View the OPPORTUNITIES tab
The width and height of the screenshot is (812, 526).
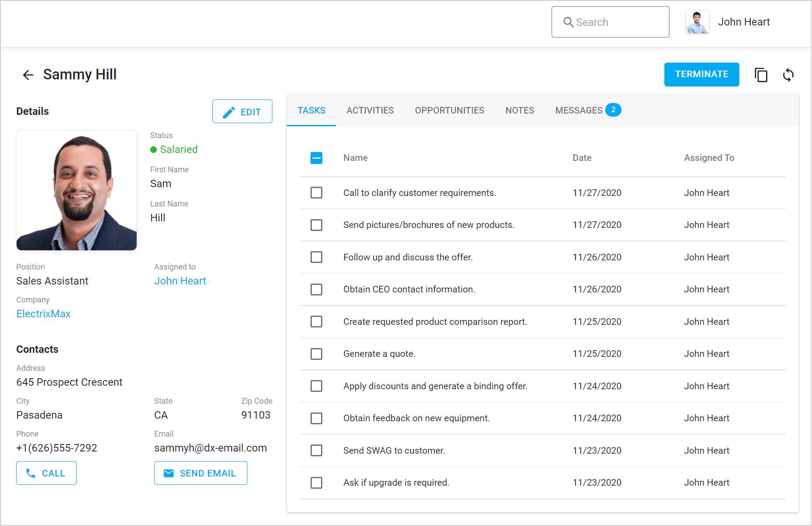449,110
